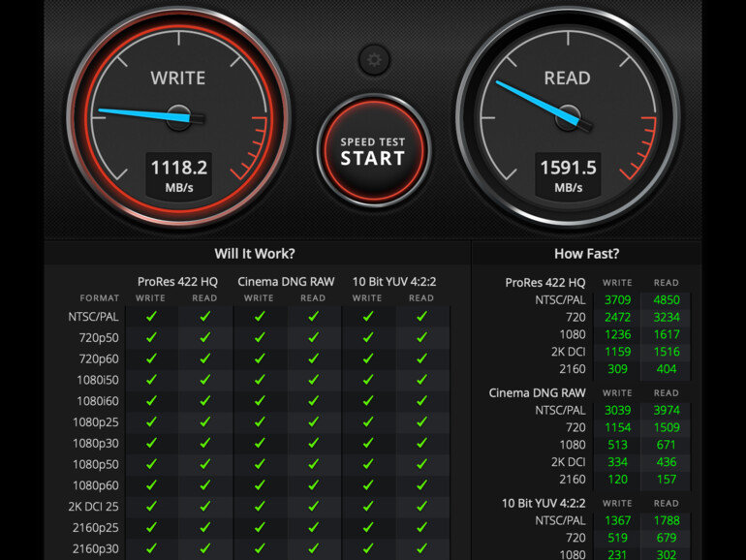Click the Cinema DNG NTSC/PAL read value 3974
746x560 pixels.
click(667, 410)
